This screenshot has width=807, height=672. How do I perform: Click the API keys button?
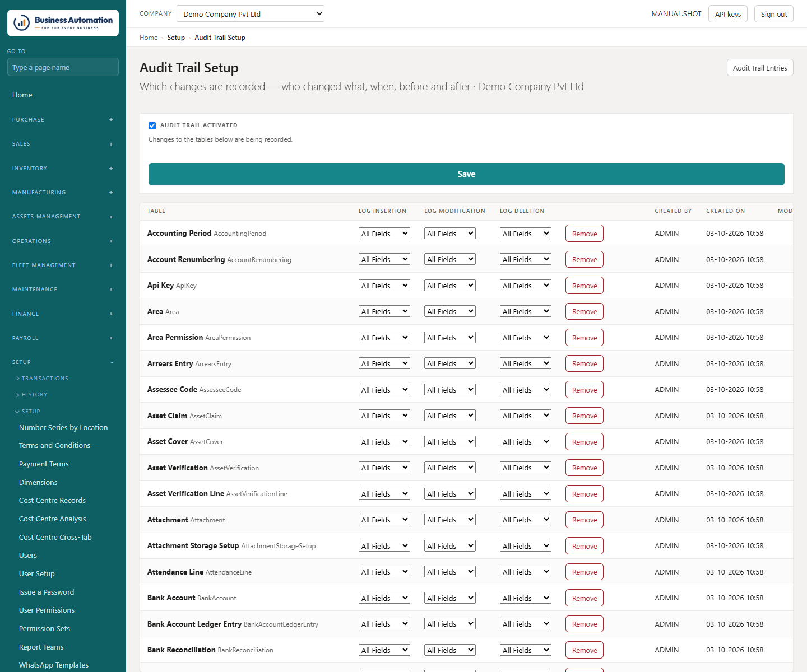click(728, 14)
